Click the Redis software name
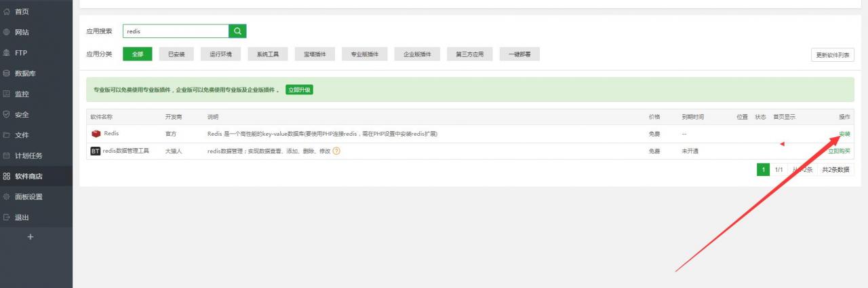Image resolution: width=868 pixels, height=288 pixels. tap(111, 134)
